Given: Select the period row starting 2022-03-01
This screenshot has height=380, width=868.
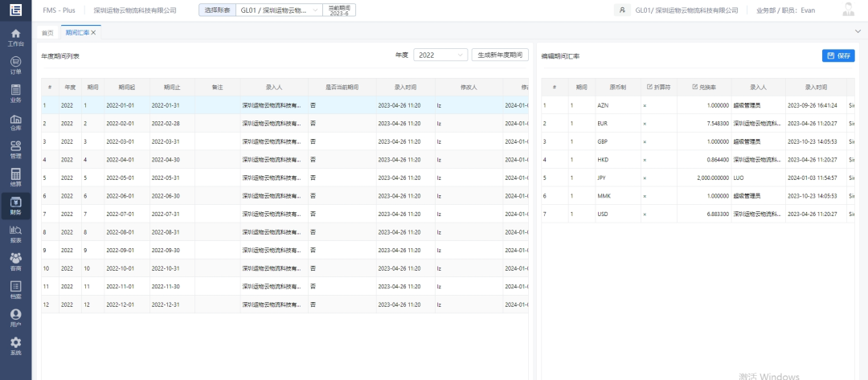Looking at the screenshot, I should click(x=285, y=141).
